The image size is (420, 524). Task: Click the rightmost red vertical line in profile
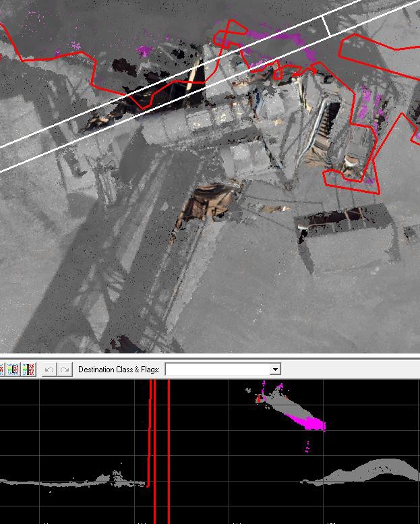[169, 451]
